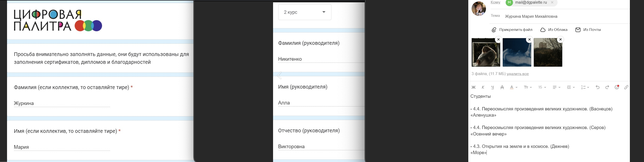
Task: Attach a file Из Облака
Action: click(554, 30)
